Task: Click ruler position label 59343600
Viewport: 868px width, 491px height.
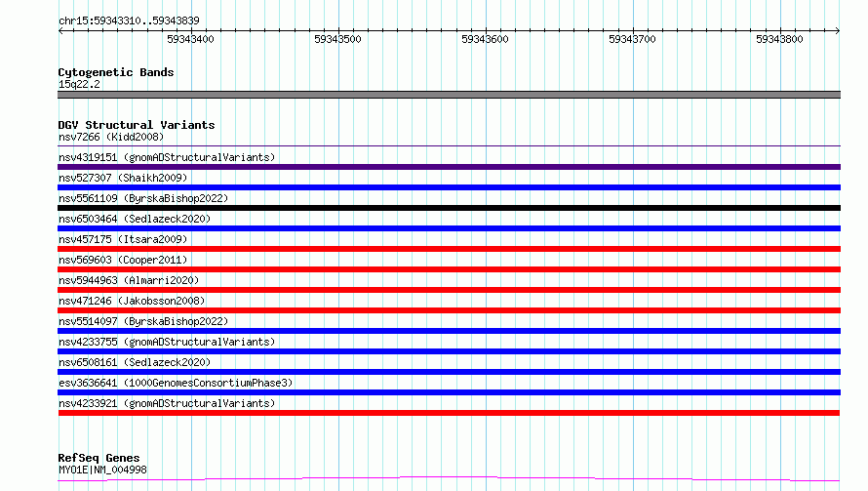Action: tap(485, 39)
